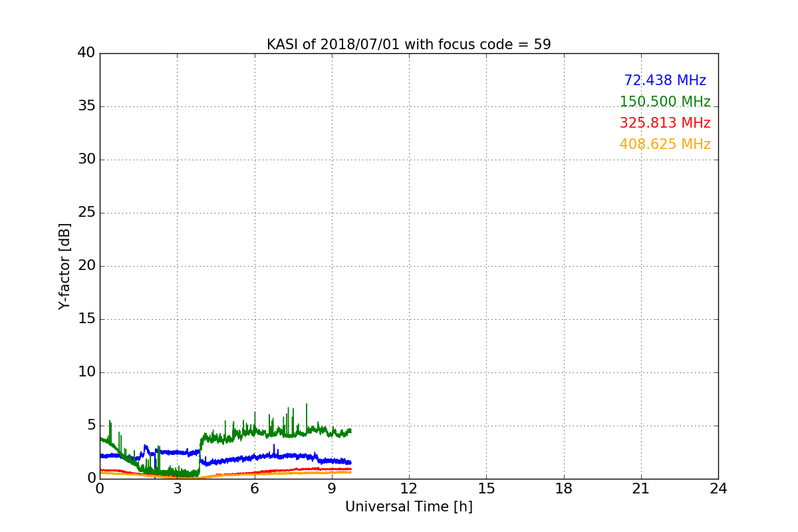Click the Universal Time [h] axis label
Viewport: 798px width, 532px height.
click(409, 507)
